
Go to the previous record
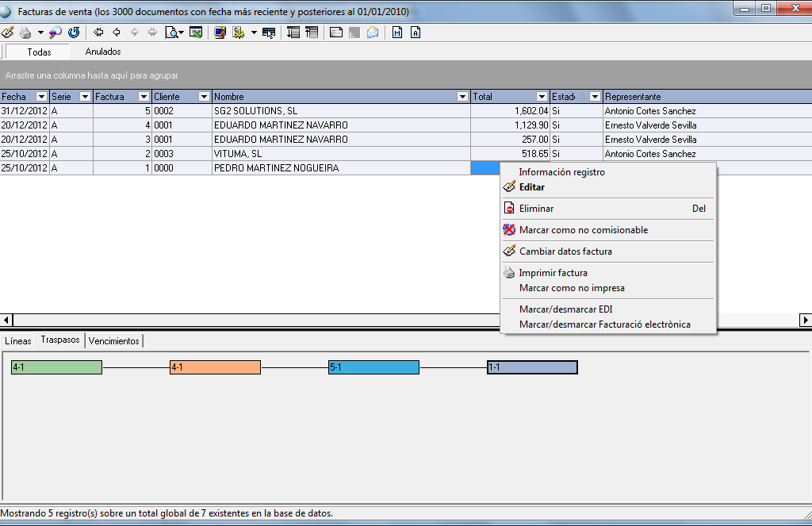click(117, 33)
